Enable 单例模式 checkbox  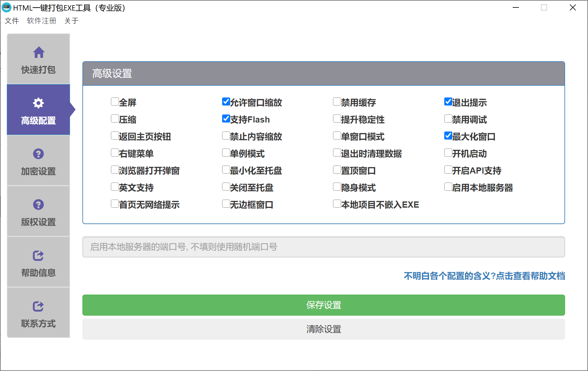226,153
